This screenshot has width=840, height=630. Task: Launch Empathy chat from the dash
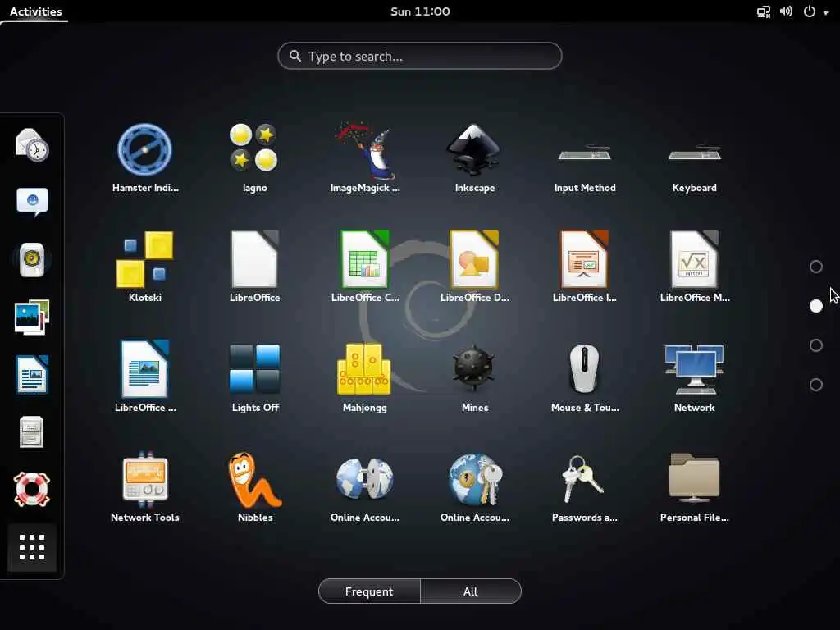tap(32, 202)
